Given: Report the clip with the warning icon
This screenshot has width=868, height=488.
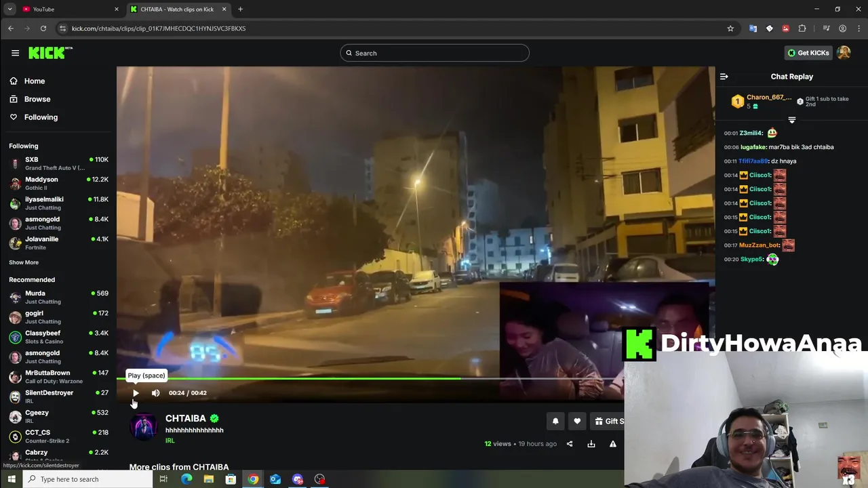Looking at the screenshot, I should (613, 444).
